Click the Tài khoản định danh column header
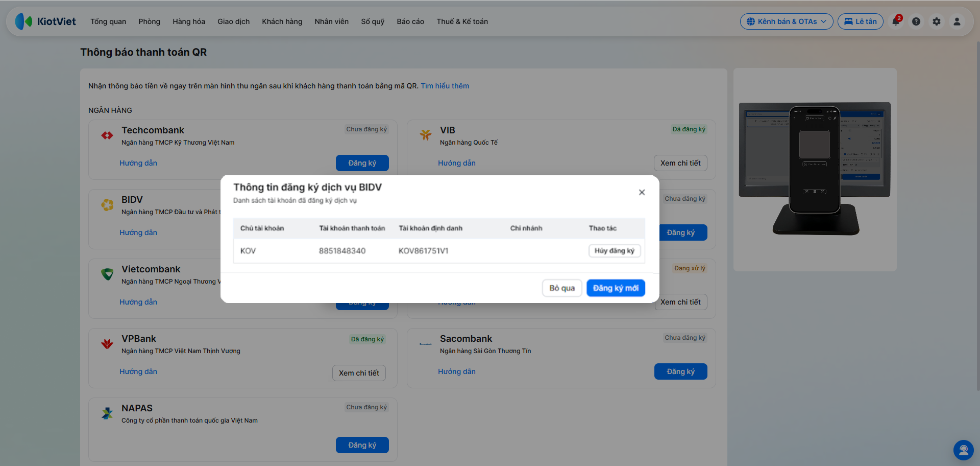980x466 pixels. click(431, 228)
